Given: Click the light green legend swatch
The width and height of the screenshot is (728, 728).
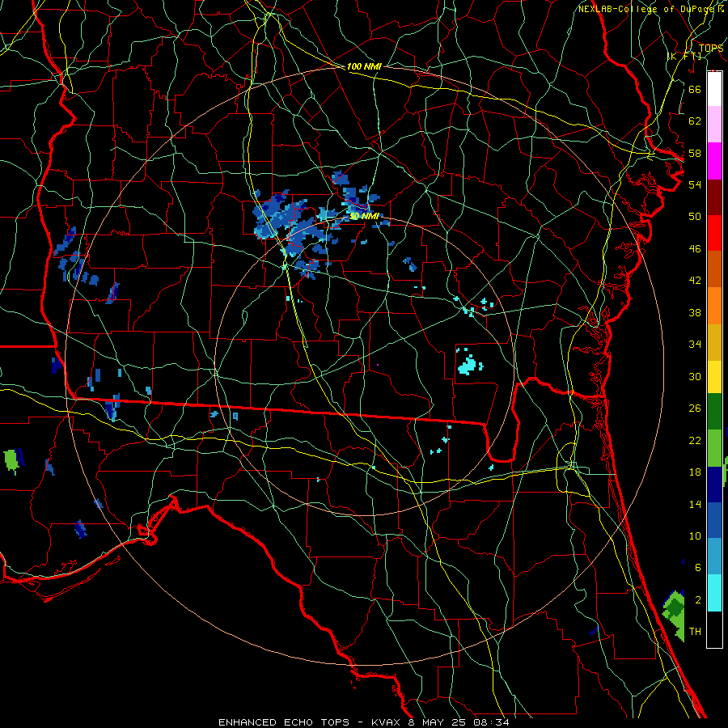Looking at the screenshot, I should (714, 448).
